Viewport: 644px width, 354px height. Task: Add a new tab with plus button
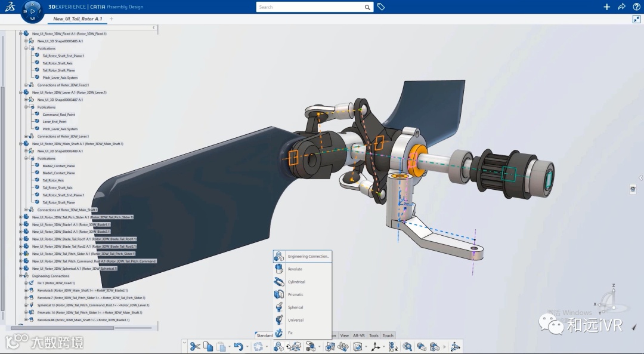point(112,19)
